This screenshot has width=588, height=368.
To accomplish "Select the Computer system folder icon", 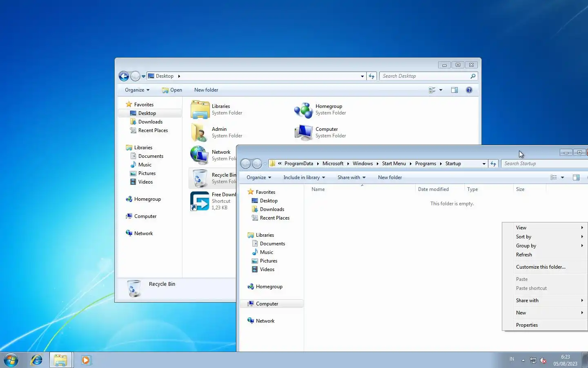I will 304,132.
